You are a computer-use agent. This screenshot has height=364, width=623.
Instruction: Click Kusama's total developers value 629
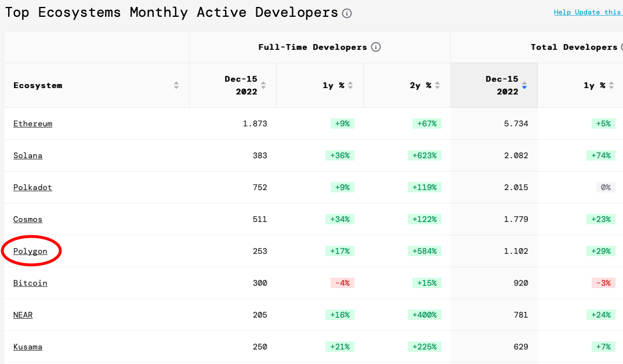tap(521, 347)
